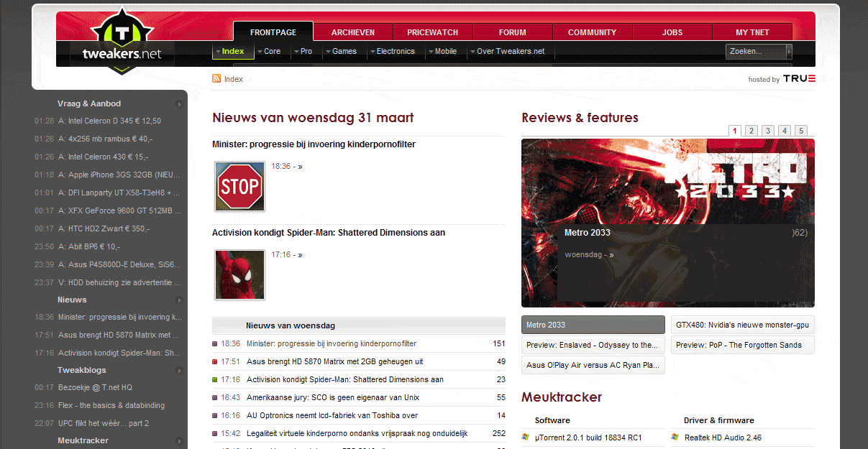Expand the Electronics submenu dropdown
This screenshot has width=868, height=449.
click(x=373, y=52)
